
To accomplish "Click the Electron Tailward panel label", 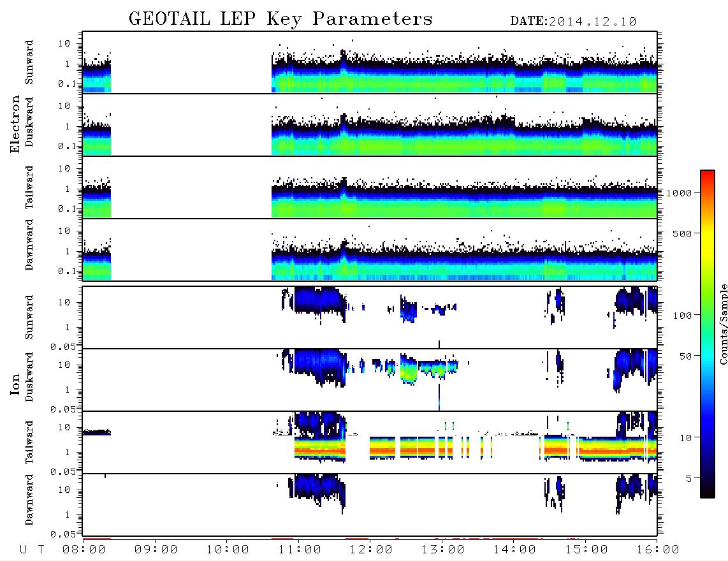I will [x=29, y=187].
